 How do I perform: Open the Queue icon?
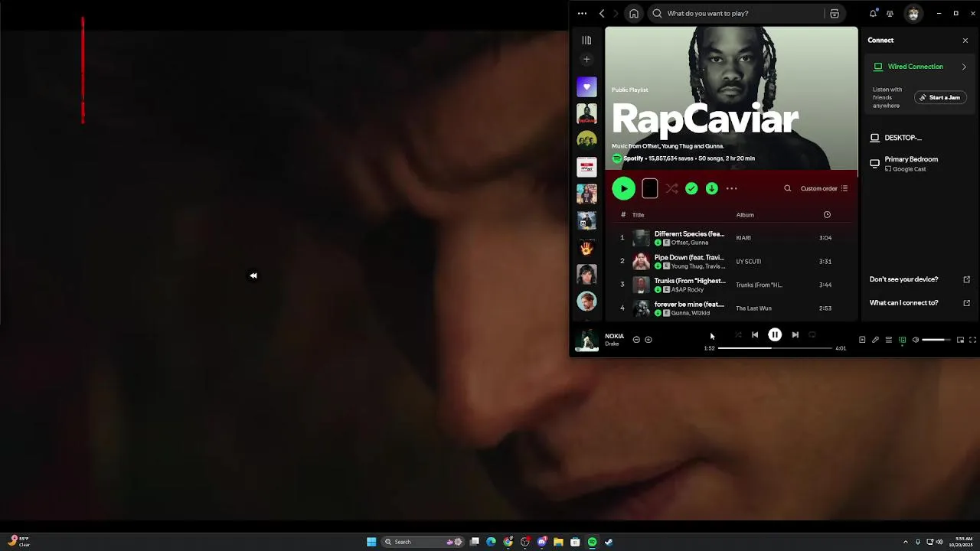point(889,340)
